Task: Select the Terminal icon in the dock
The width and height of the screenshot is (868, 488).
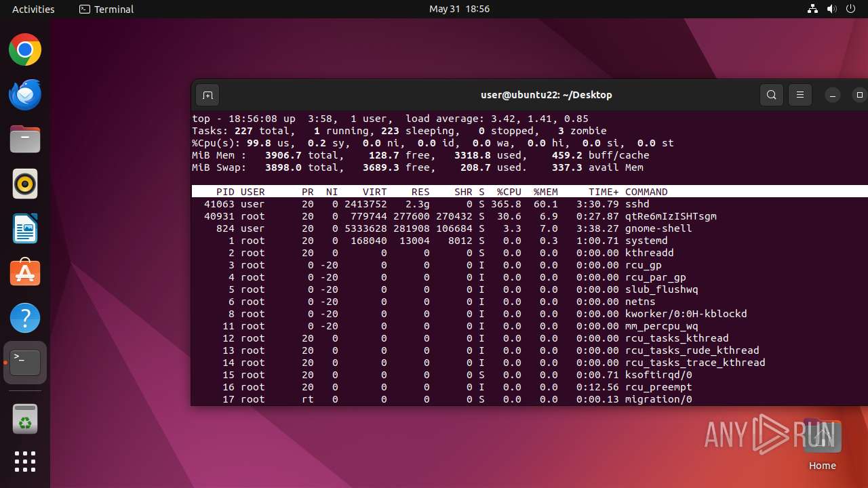Action: pos(25,363)
